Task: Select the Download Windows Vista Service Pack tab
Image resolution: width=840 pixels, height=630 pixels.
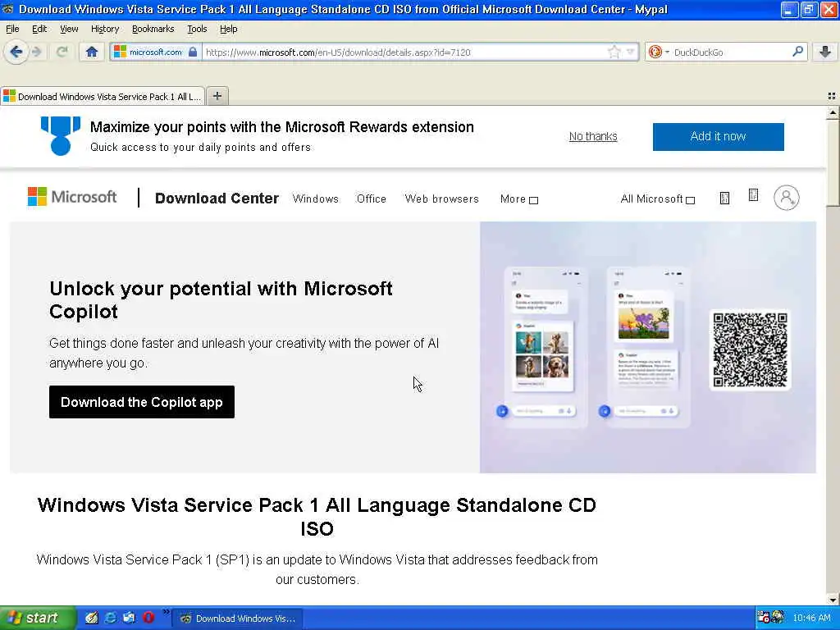Action: [103, 97]
